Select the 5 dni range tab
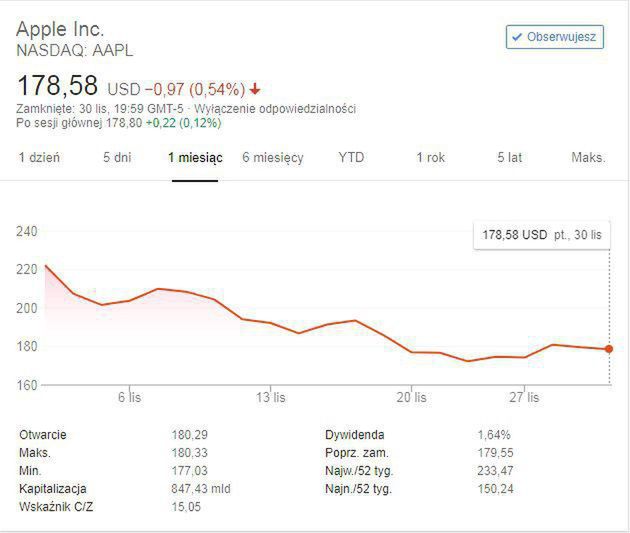 tap(117, 158)
